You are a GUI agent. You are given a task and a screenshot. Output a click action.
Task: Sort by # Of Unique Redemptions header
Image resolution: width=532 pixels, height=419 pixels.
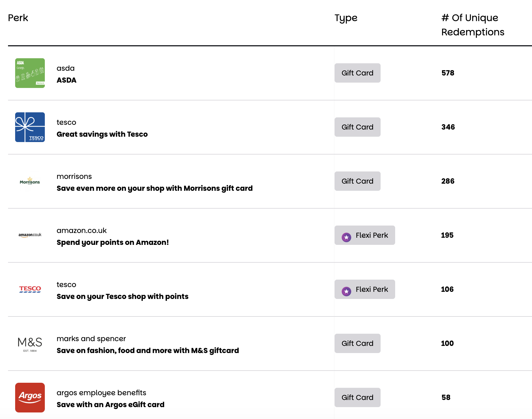473,25
